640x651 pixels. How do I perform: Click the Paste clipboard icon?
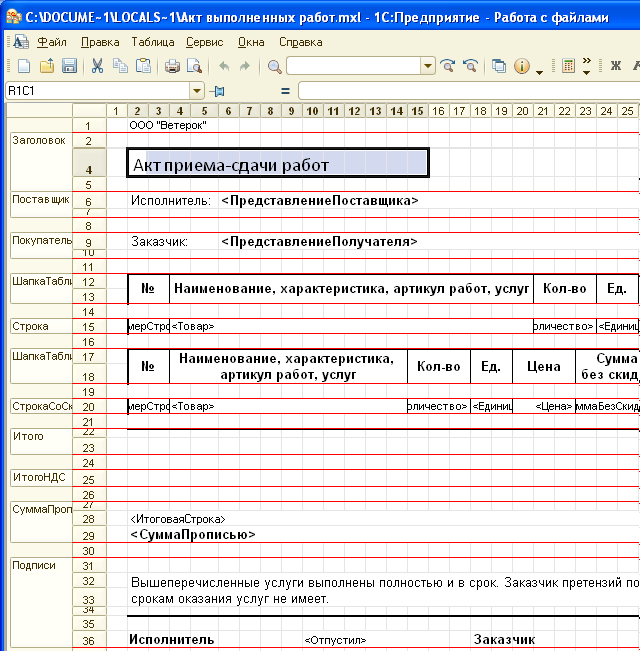click(143, 66)
